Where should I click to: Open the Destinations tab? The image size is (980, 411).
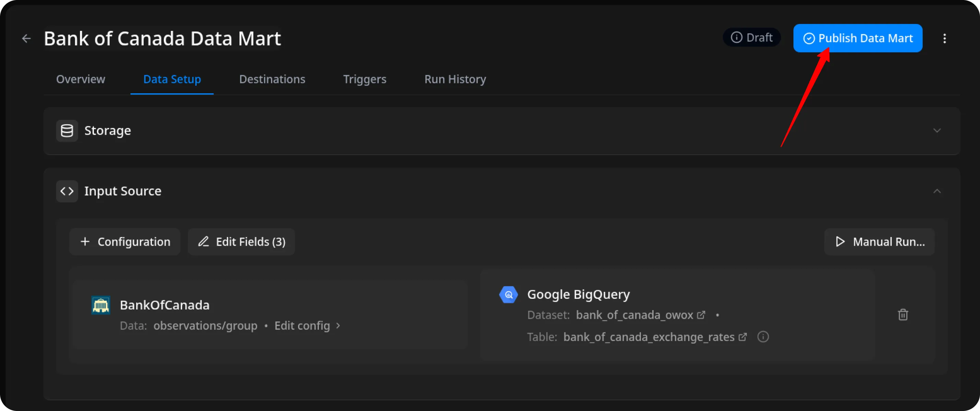click(272, 79)
